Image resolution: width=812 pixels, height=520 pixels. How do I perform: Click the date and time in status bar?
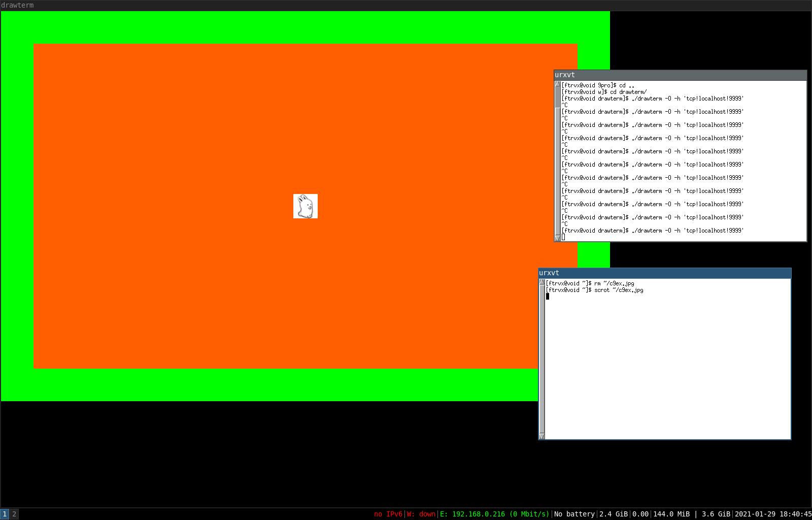(773, 514)
